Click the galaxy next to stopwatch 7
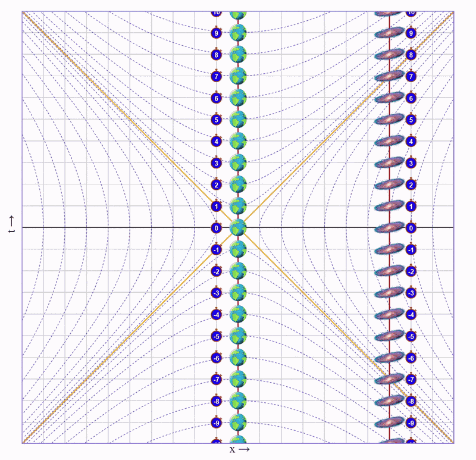The height and width of the screenshot is (460, 476). pos(389,76)
